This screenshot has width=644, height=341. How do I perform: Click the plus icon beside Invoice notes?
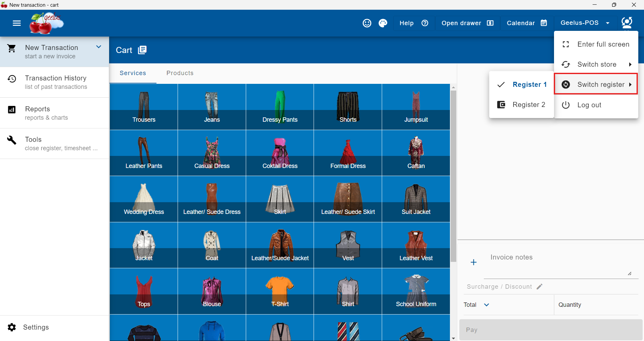(x=473, y=262)
